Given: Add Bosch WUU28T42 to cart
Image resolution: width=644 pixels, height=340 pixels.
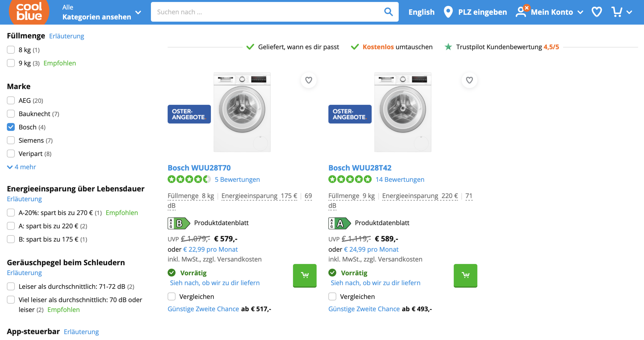Looking at the screenshot, I should click(465, 275).
